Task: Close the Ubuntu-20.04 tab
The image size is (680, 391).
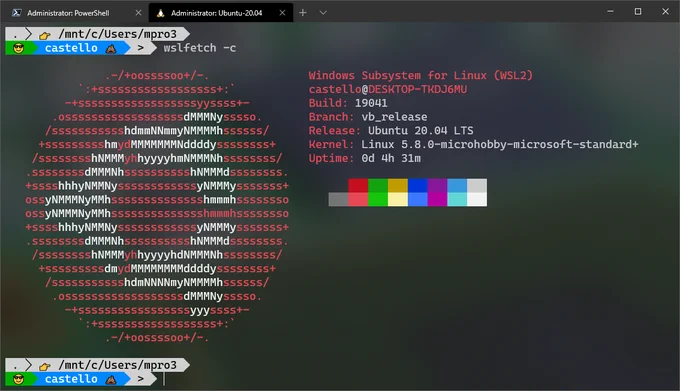Action: pyautogui.click(x=282, y=13)
